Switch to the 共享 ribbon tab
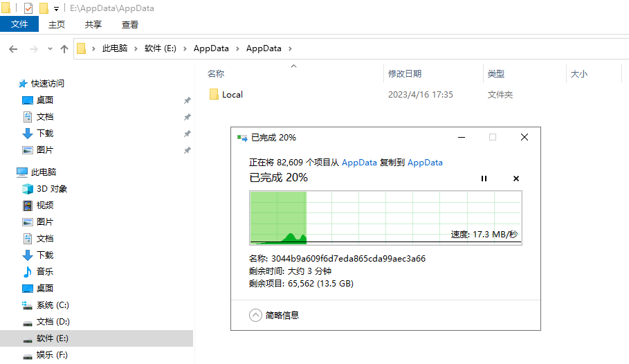The width and height of the screenshot is (629, 364). [x=93, y=24]
